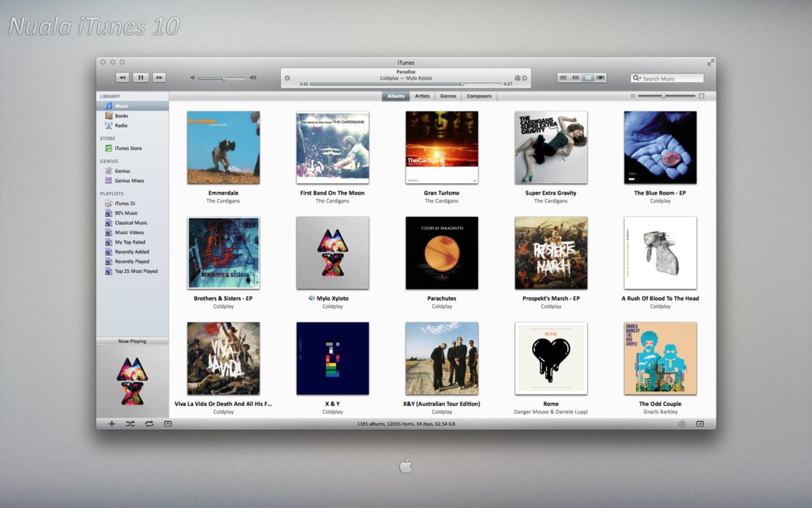Adjust the volume slider knob
This screenshot has width=812, height=508.
pos(224,78)
